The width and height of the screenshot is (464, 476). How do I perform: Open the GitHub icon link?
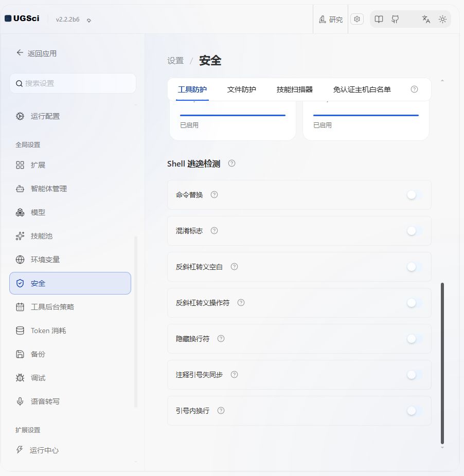coord(395,20)
